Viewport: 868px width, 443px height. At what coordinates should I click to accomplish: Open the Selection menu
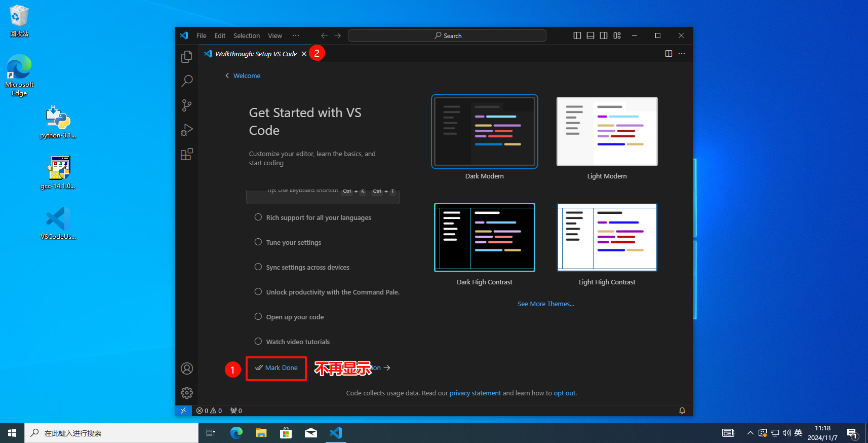point(246,35)
